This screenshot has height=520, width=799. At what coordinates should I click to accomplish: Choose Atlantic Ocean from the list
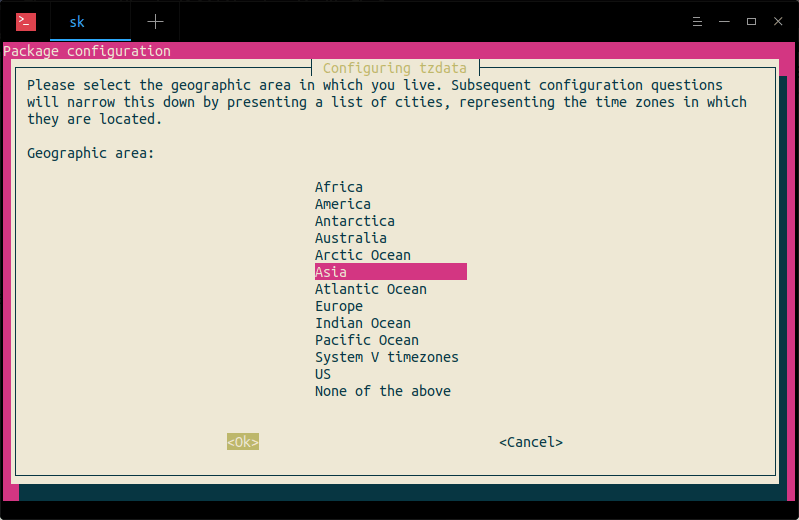(371, 289)
